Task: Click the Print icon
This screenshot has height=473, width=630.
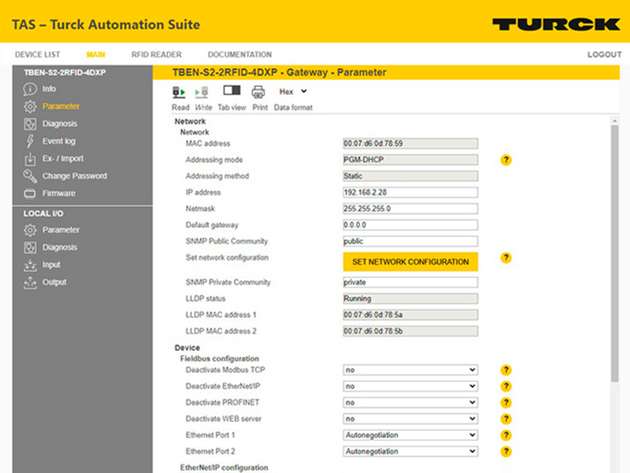Action: 258,92
